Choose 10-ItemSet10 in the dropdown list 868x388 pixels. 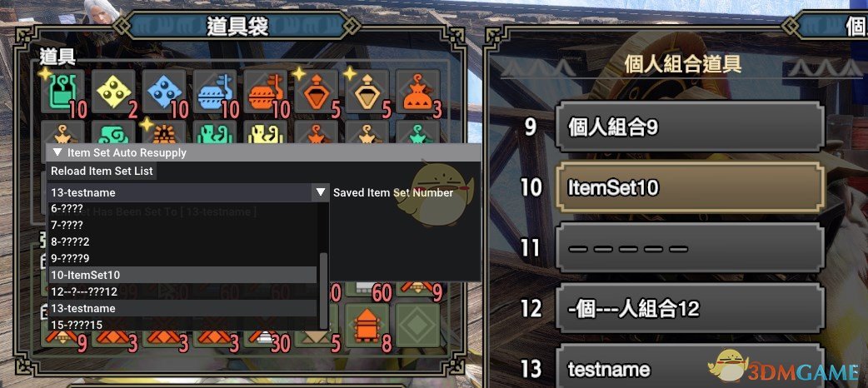(182, 275)
